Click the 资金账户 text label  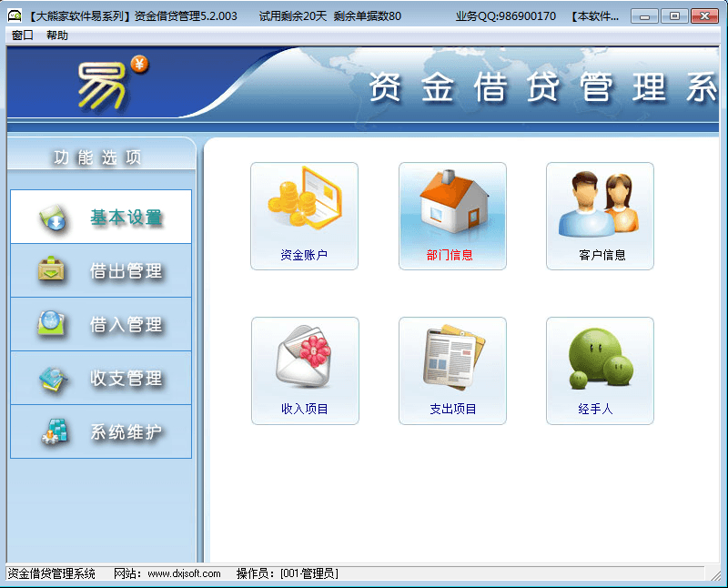[x=304, y=256]
